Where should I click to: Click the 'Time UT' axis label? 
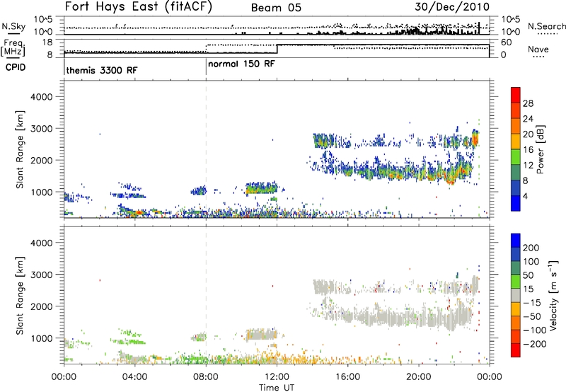(277, 388)
